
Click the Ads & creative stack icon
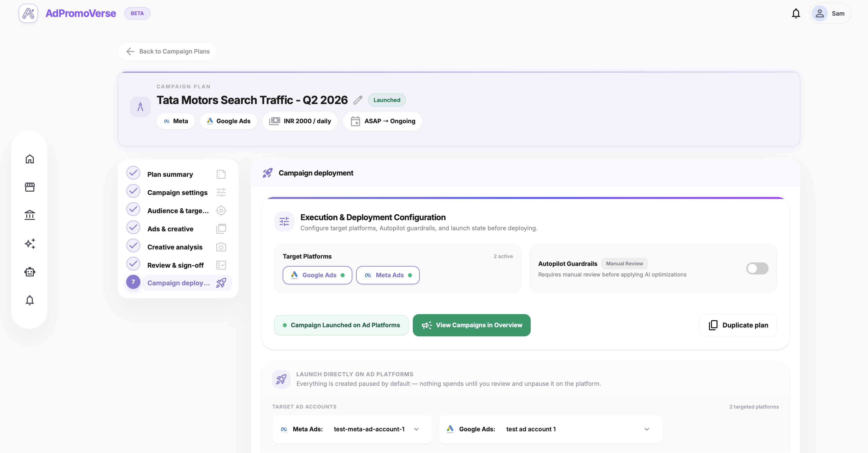[221, 229]
